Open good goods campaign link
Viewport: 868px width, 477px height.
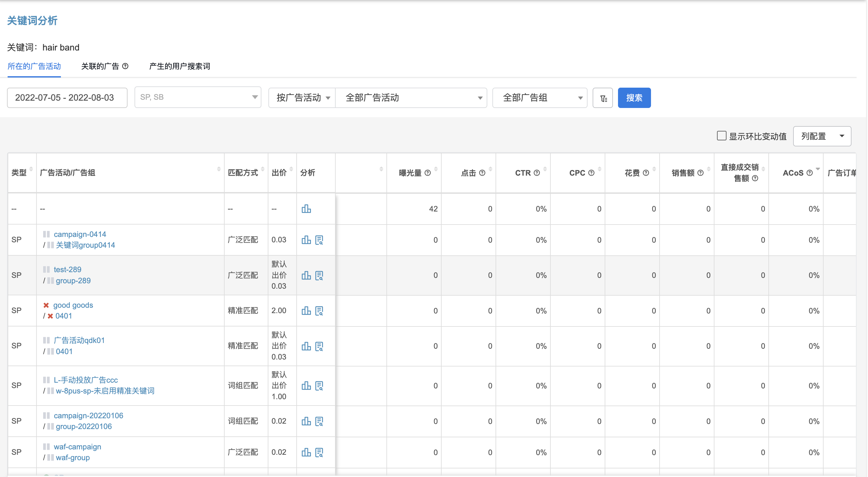[x=73, y=305]
